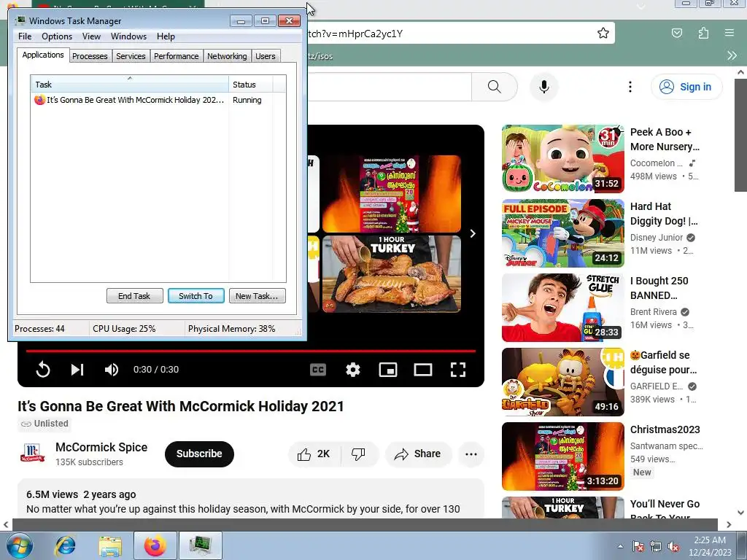Open Hard Hat Diggity Dog video title
Image resolution: width=747 pixels, height=560 pixels.
click(x=664, y=214)
